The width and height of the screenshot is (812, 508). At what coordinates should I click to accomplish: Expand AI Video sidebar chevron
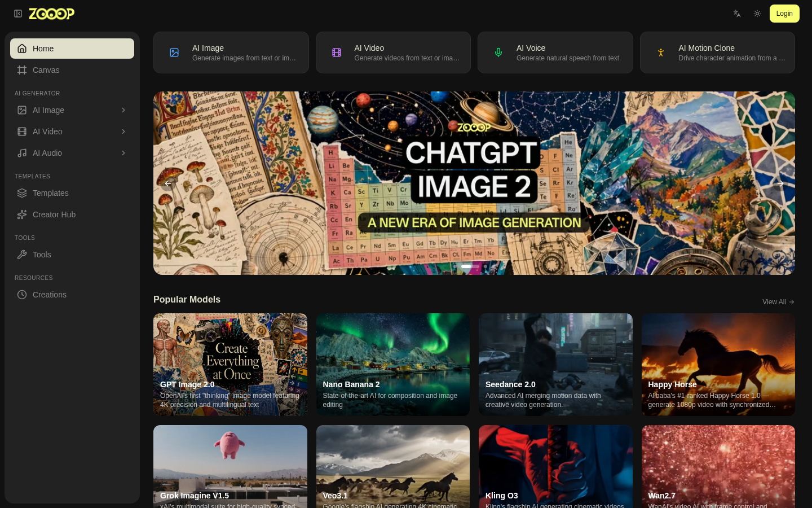coord(123,132)
